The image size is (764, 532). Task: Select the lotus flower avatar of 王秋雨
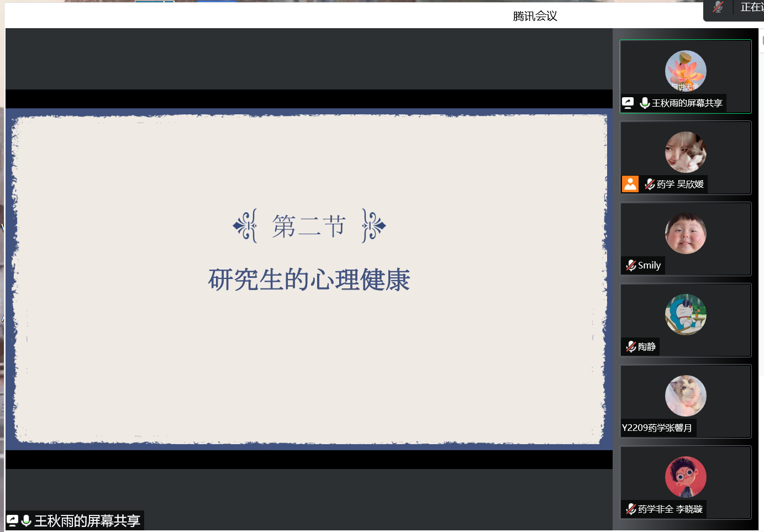pyautogui.click(x=686, y=71)
